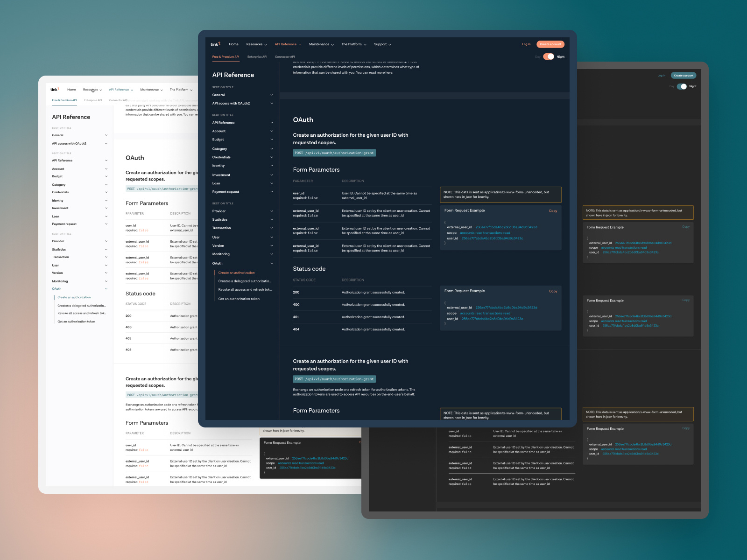Image resolution: width=747 pixels, height=560 pixels.
Task: Switch to the Enterprise API tab
Action: pos(257,56)
